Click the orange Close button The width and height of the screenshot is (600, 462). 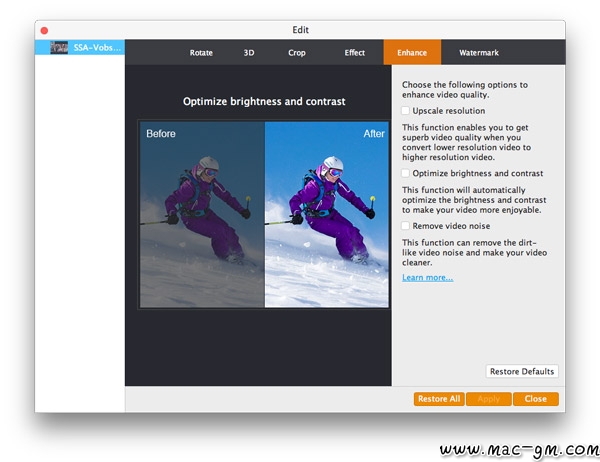click(x=536, y=399)
